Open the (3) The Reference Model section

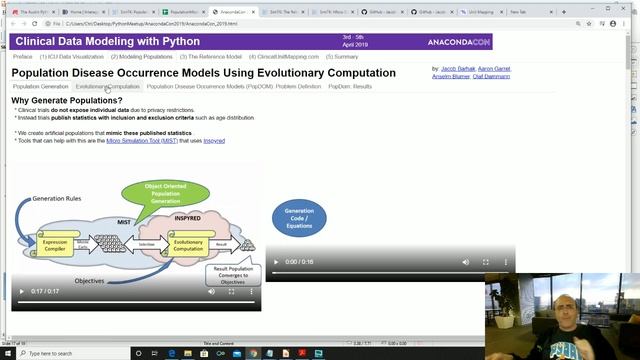click(x=211, y=57)
